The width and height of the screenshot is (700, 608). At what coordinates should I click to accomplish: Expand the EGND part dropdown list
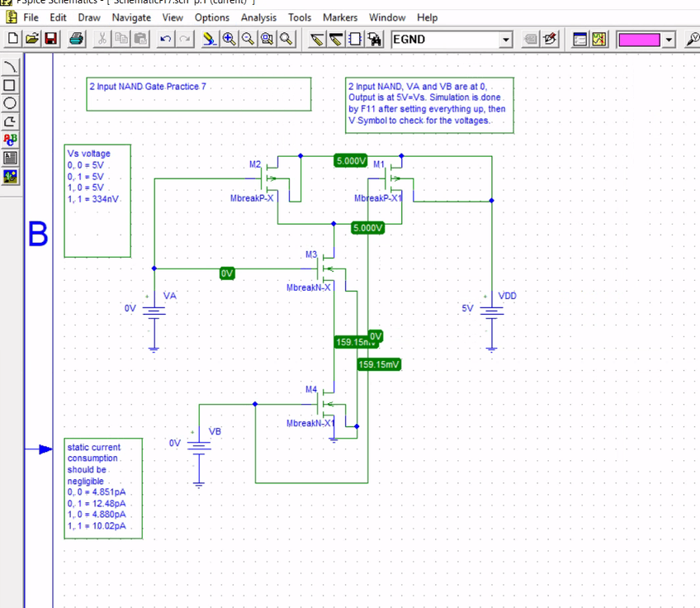(506, 40)
